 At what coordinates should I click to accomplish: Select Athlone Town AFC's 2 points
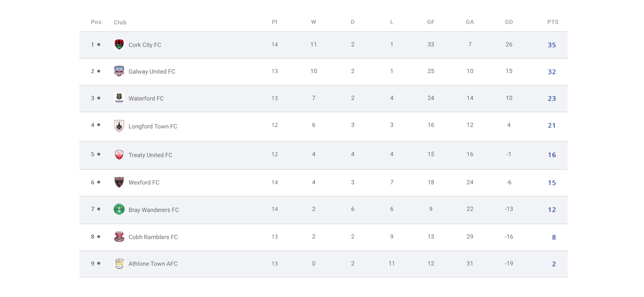[x=554, y=264]
